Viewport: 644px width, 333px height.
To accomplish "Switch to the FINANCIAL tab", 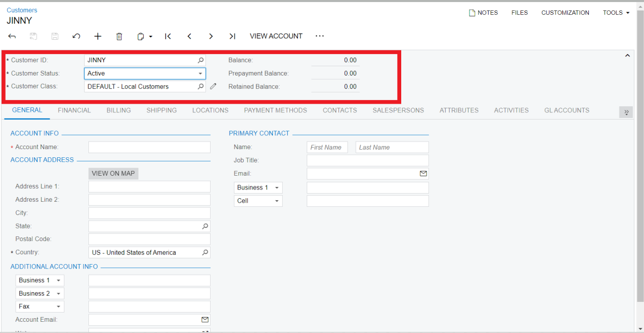I will tap(74, 110).
